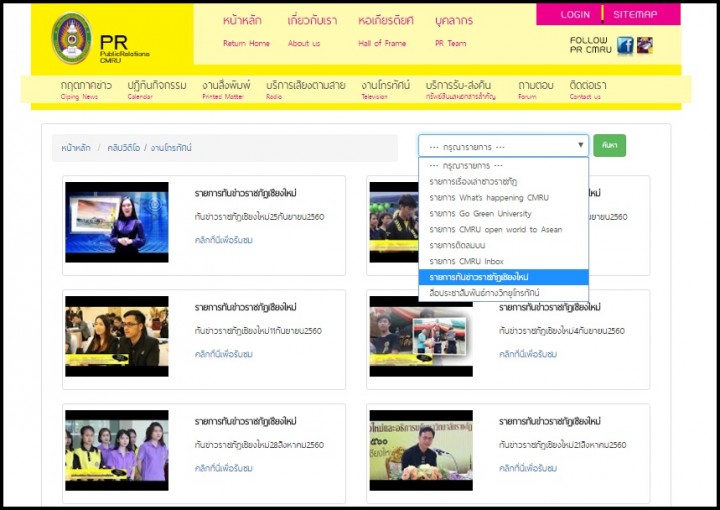Click title of 21 สิงหาคม 2560 video card

[x=550, y=421]
